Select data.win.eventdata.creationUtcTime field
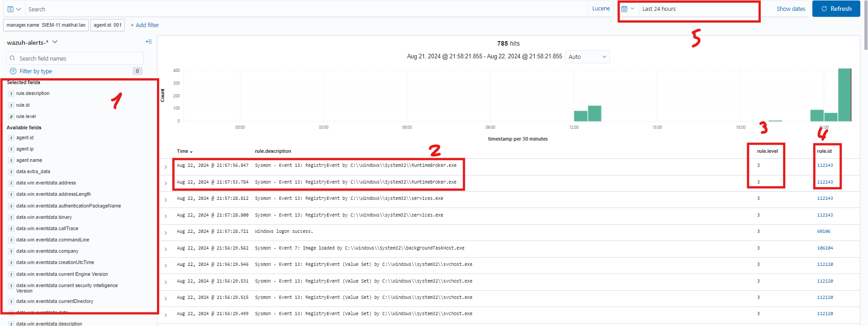Viewport: 868px width, 326px height. pos(55,263)
